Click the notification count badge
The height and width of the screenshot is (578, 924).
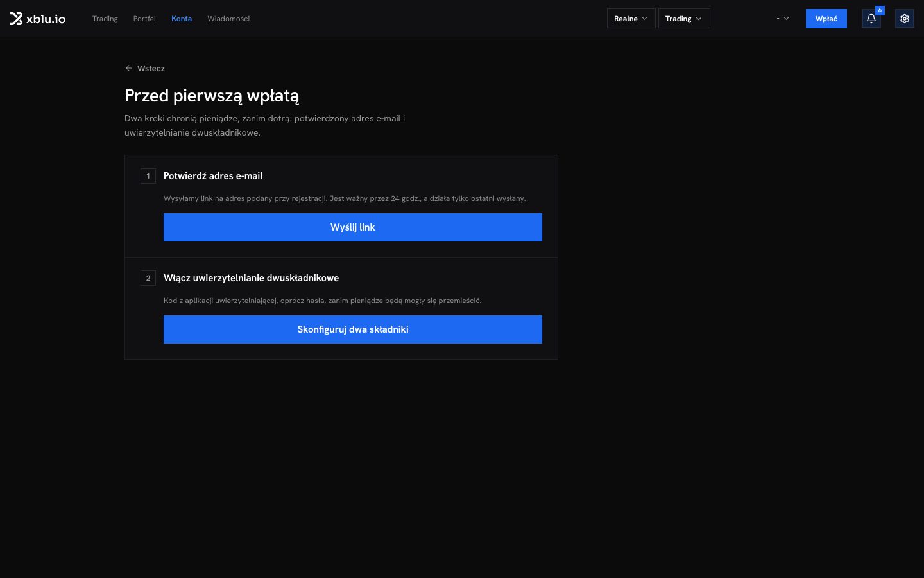tap(880, 10)
